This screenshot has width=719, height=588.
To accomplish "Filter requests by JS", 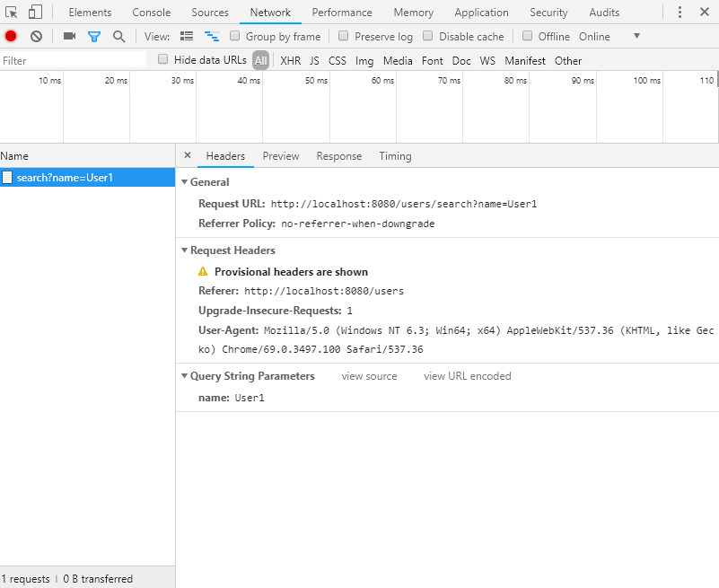I will 314,60.
